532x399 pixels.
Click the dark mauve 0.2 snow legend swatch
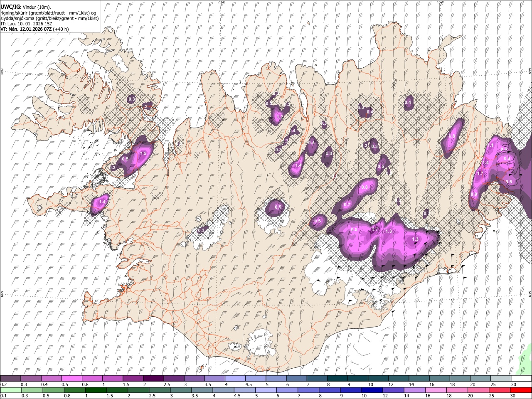[10, 379]
